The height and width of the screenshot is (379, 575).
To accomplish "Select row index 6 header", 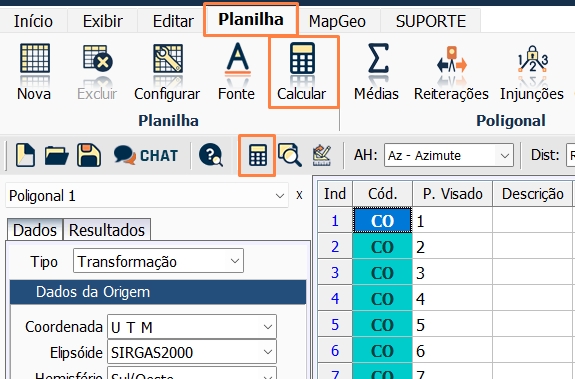I will [x=335, y=350].
